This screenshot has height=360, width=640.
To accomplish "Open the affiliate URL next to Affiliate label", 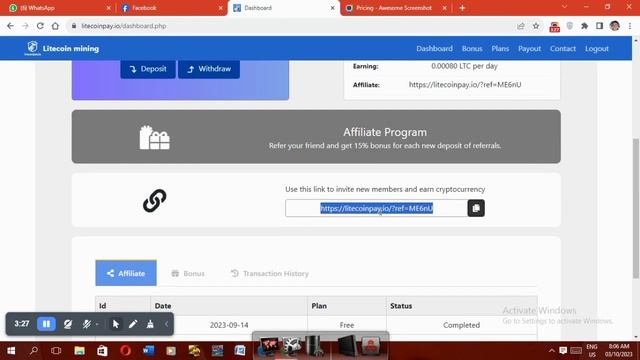I will (x=465, y=84).
